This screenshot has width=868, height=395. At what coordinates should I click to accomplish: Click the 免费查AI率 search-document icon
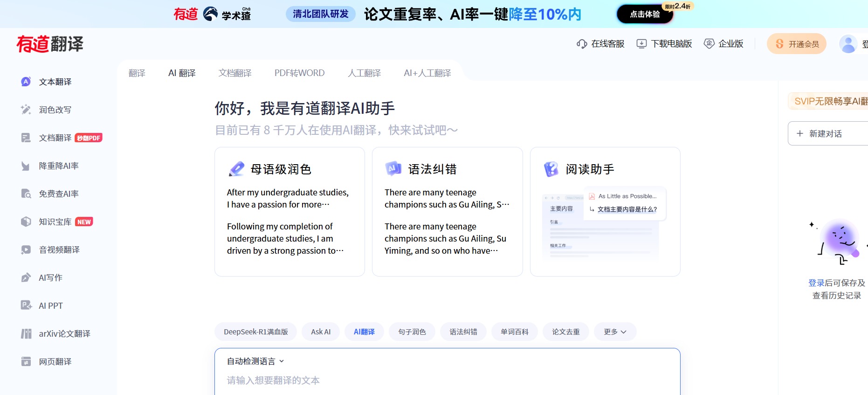[26, 194]
